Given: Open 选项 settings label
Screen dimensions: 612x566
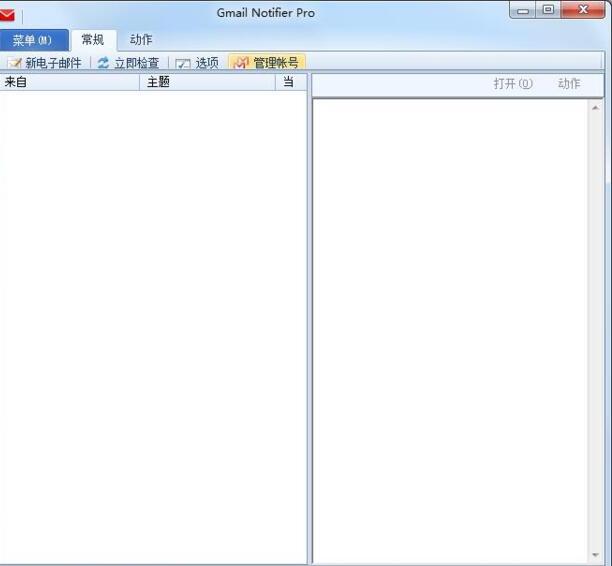Looking at the screenshot, I should (x=207, y=63).
